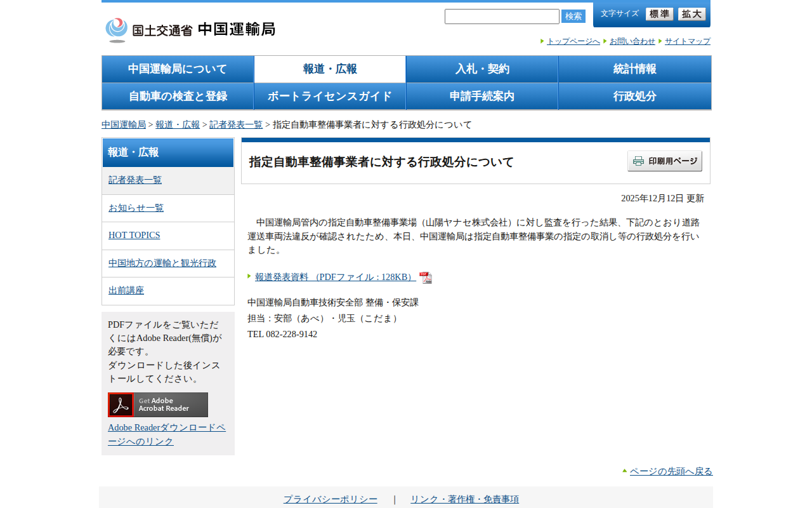Open the リンク・著作権・免責事項 footer link
812x508 pixels.
tap(464, 499)
